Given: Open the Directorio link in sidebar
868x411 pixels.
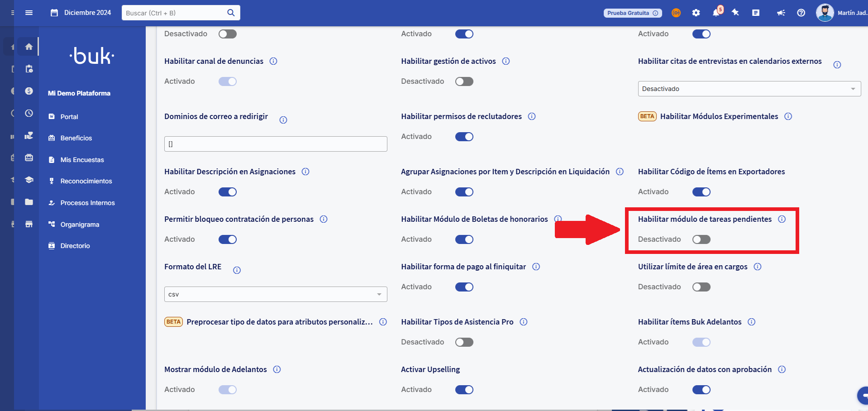Looking at the screenshot, I should tap(75, 245).
